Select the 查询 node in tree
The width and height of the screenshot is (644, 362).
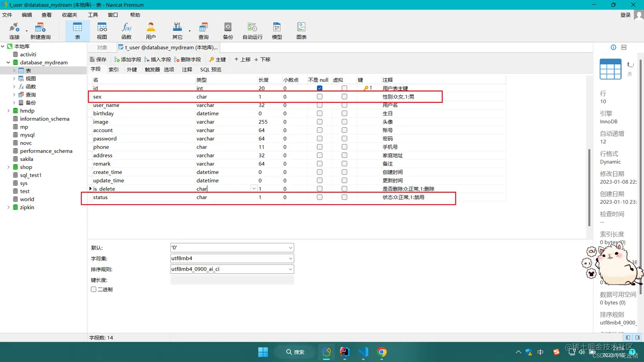point(31,95)
